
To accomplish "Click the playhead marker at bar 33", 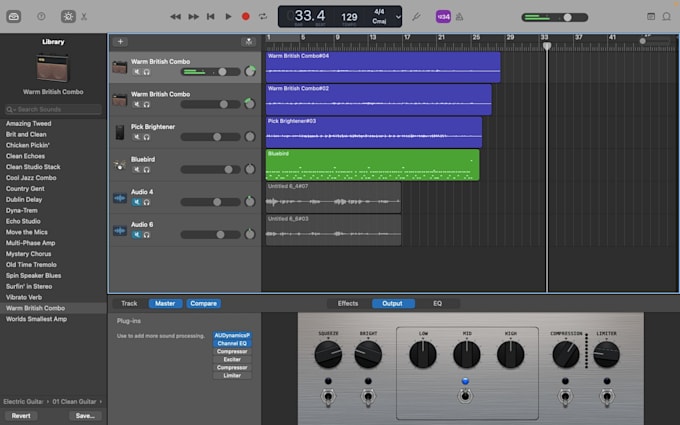I will click(x=547, y=46).
